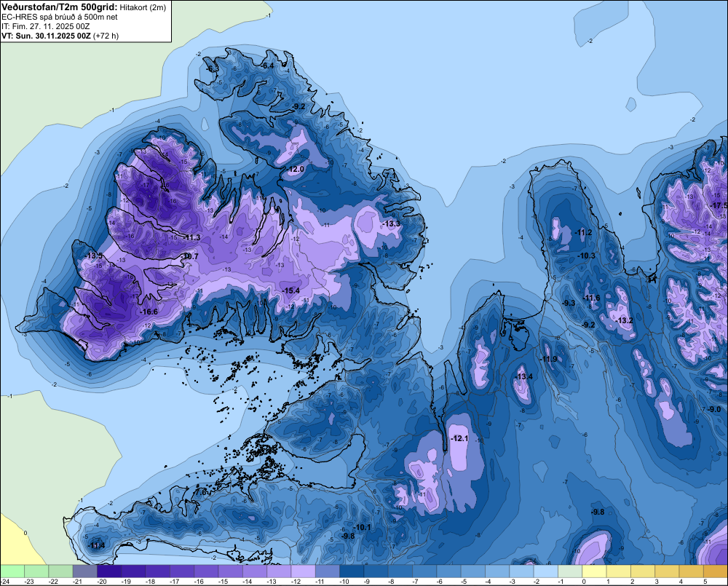Image resolution: width=728 pixels, height=586 pixels.
Task: Click the 'IT: Fim. 27. 11. 2025 00Z' line
Action: pyautogui.click(x=45, y=26)
